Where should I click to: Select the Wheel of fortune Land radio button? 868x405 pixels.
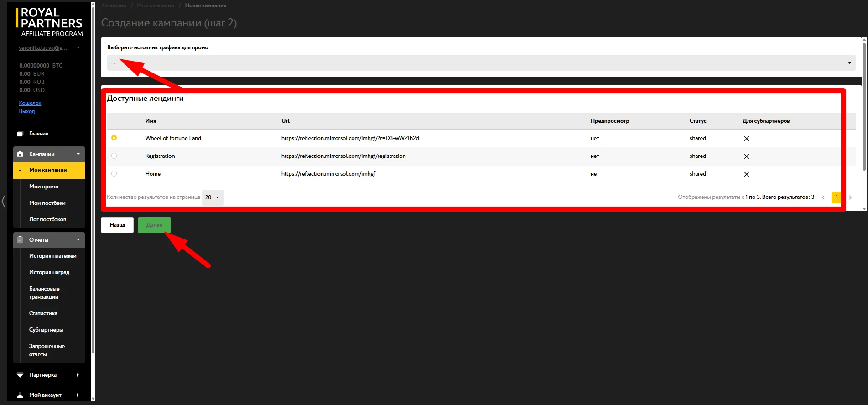pyautogui.click(x=114, y=138)
